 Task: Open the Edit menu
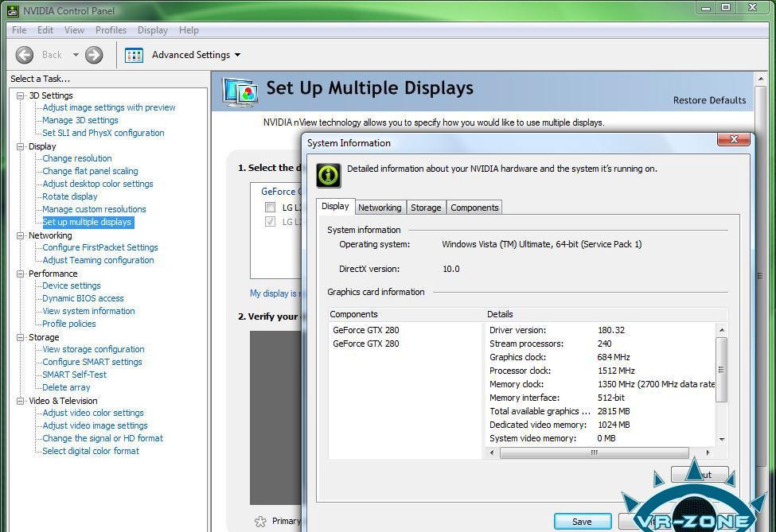click(x=45, y=30)
